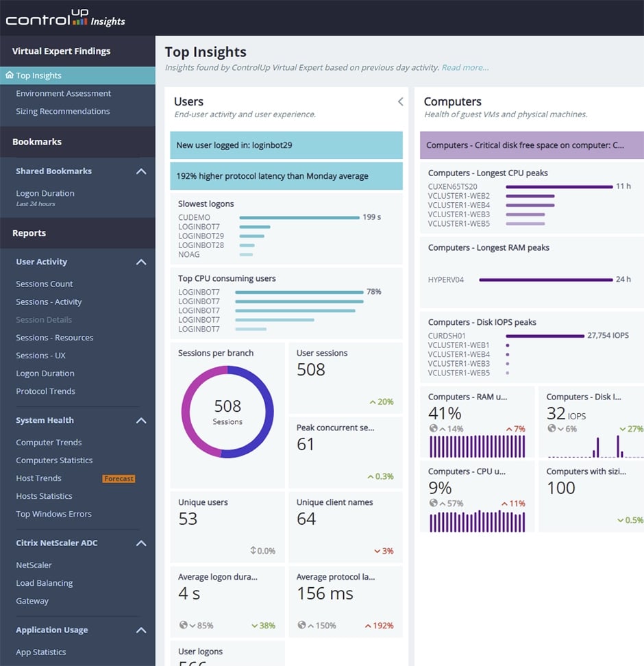This screenshot has width=644, height=666.
Task: Open Top Insights in the sidebar
Action: pos(77,75)
